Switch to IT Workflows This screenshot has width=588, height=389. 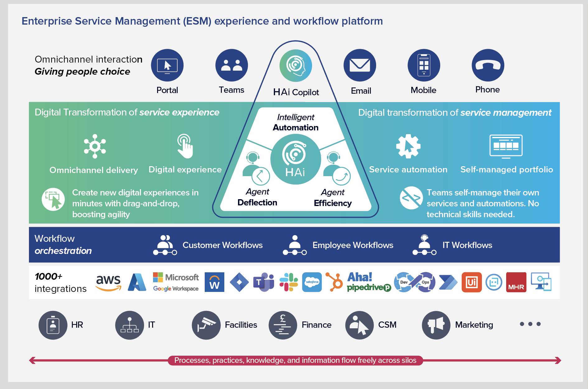[x=467, y=245]
